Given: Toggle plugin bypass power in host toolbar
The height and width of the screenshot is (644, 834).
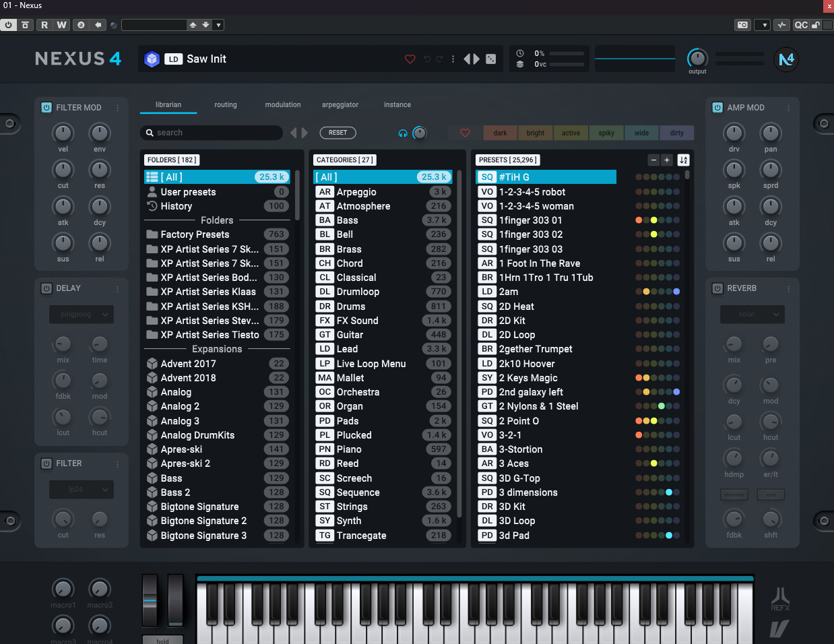Looking at the screenshot, I should pos(8,25).
